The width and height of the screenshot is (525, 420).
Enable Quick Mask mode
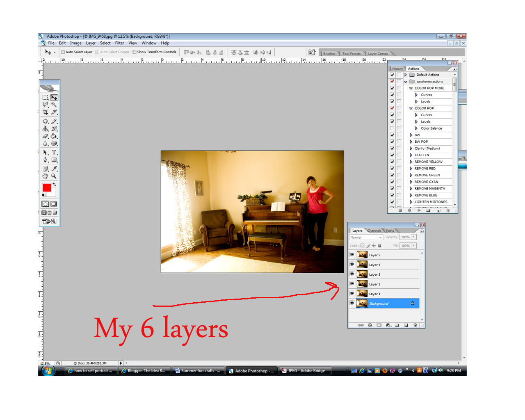click(54, 204)
